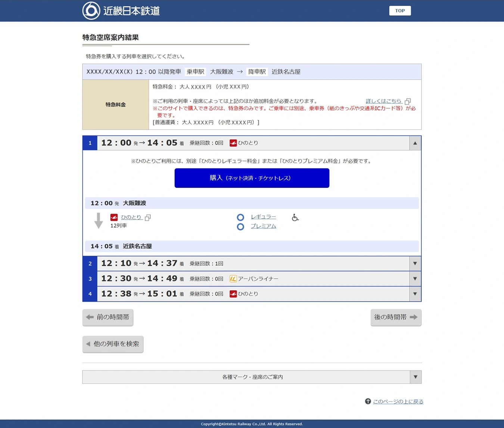Viewport: 504px width, 428px height.
Task: Expand the 各種マーク・座席のご案内 section
Action: (416, 377)
